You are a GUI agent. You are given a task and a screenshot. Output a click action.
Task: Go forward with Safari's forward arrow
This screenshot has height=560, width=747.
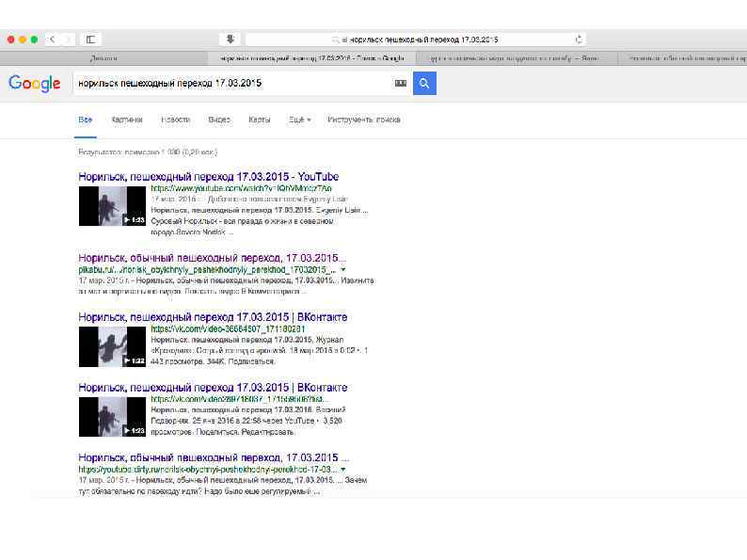(68, 40)
